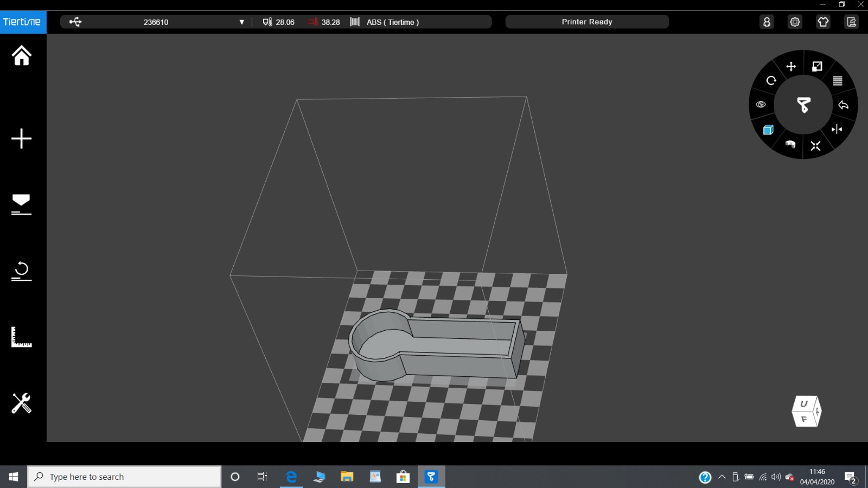Click the Initialize printer icon
Image resolution: width=868 pixels, height=488 pixels.
[x=22, y=271]
